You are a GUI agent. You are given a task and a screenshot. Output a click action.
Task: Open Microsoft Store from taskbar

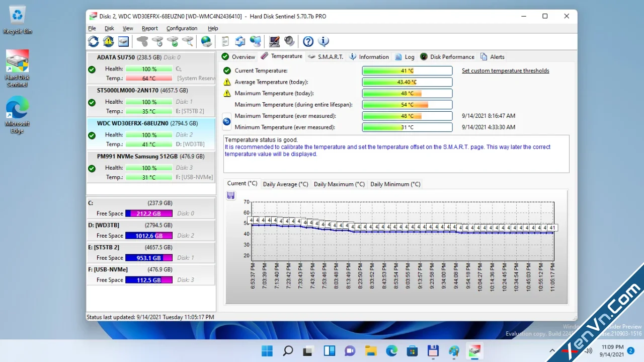(x=412, y=351)
